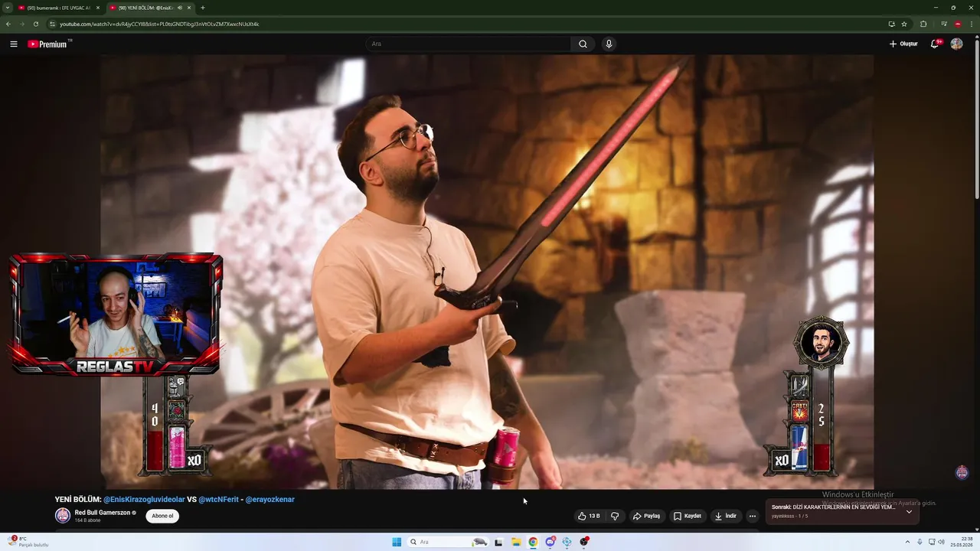
Task: Like the video (13 B)
Action: click(x=588, y=516)
